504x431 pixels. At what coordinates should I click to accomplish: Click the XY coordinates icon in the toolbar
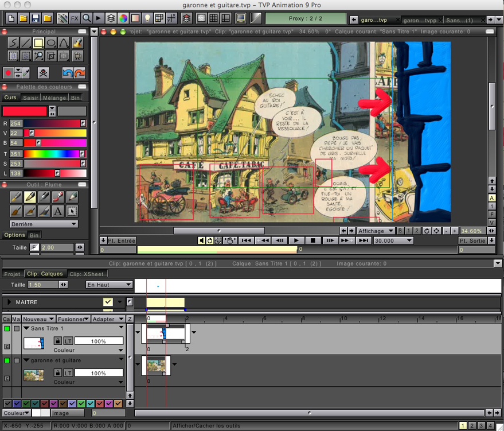pyautogui.click(x=171, y=18)
